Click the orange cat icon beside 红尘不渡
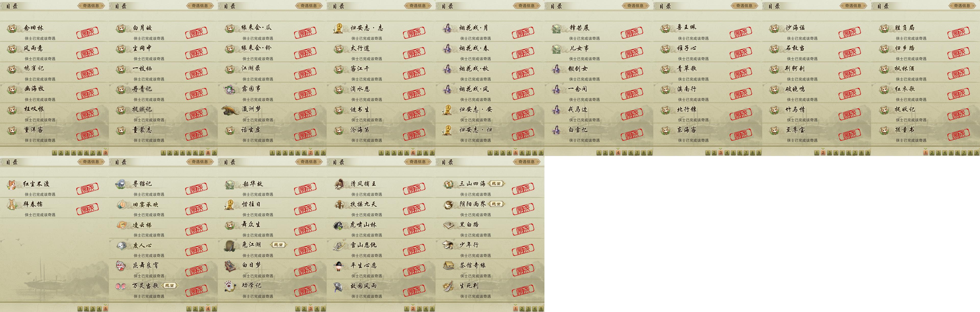980x312 pixels. (x=12, y=185)
